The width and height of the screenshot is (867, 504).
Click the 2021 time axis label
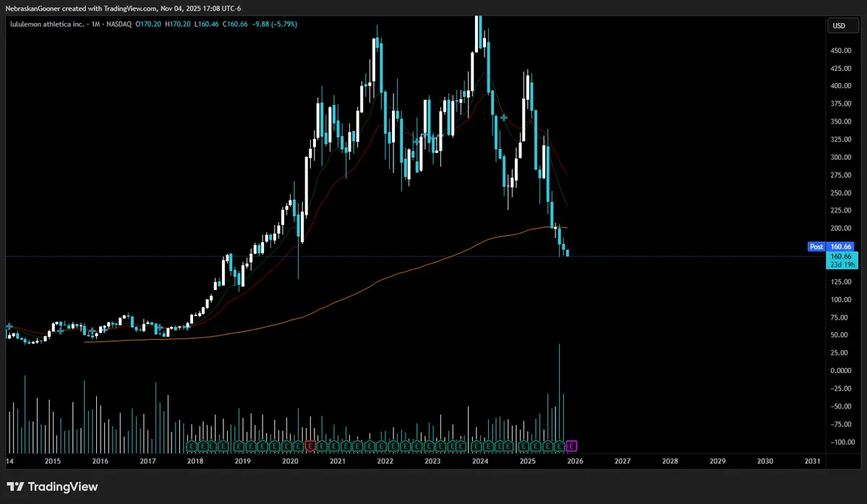(x=337, y=461)
